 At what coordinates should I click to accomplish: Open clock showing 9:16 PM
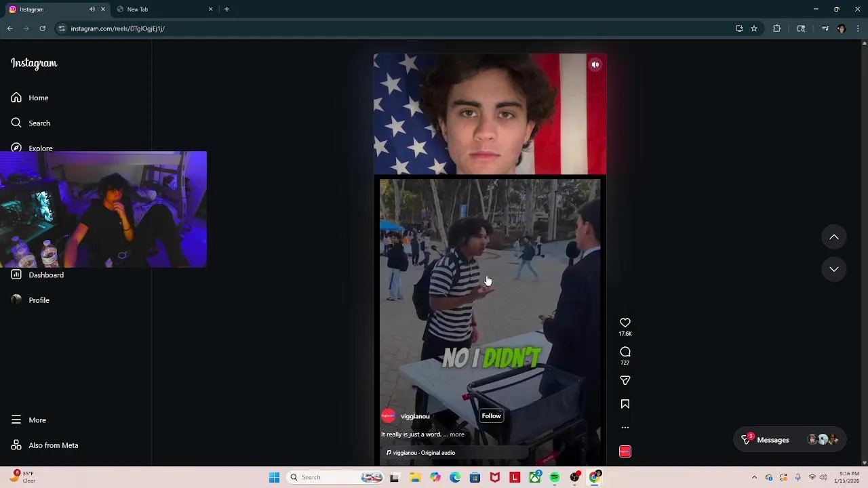(x=849, y=477)
